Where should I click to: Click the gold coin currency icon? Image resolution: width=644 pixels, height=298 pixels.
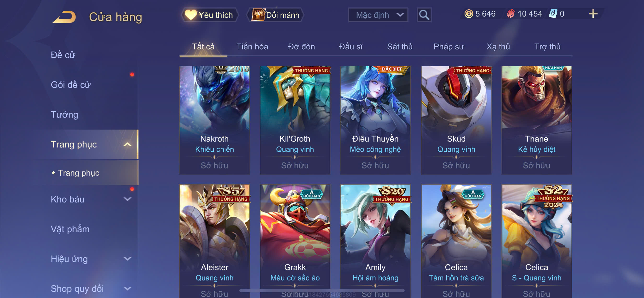468,14
